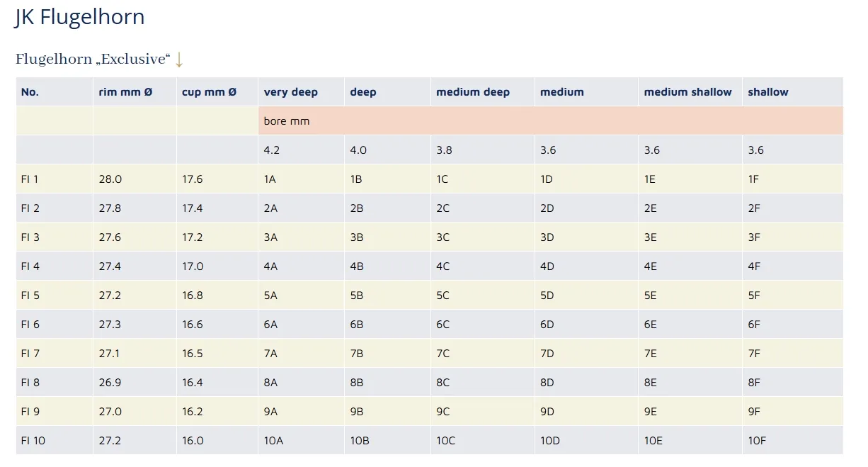Screen dimensions: 868x467
Task: Click cup value 17.6 in Fl 1 row
Action: 193,179
